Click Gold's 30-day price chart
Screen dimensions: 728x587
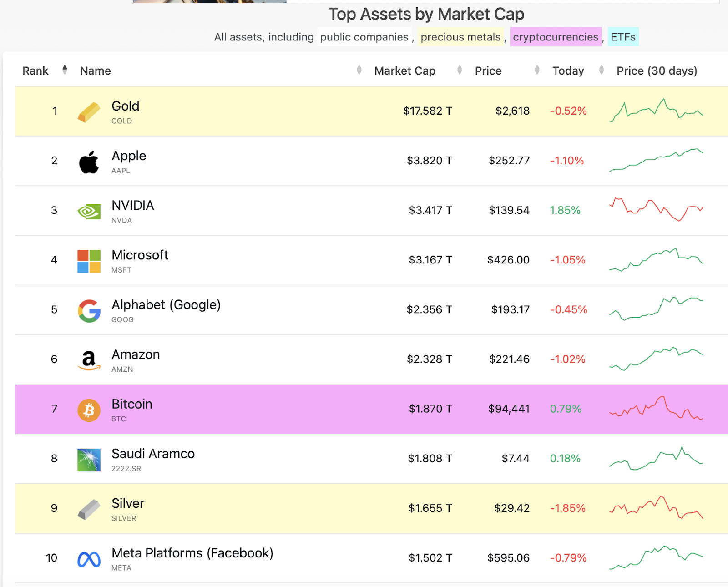click(x=656, y=111)
